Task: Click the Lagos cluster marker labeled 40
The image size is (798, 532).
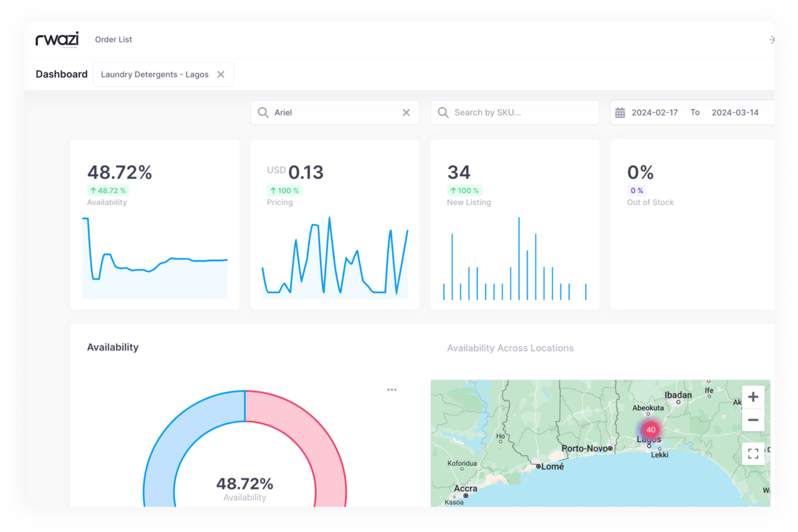Action: coord(650,430)
